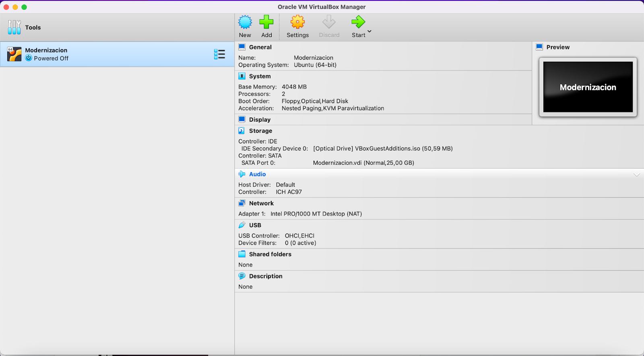Click the Audio speaker icon
This screenshot has height=356, width=644.
pyautogui.click(x=242, y=174)
